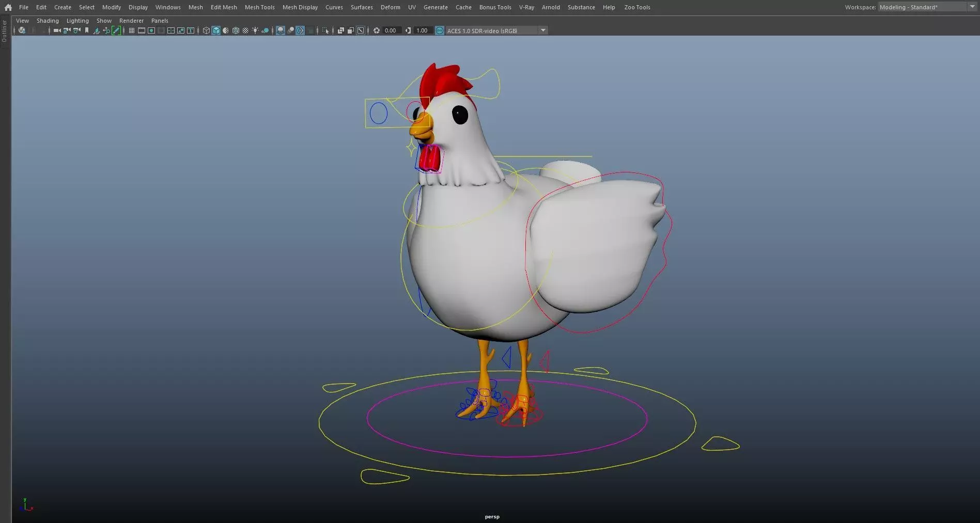Click the green Grease Pencil icon
980x523 pixels.
point(116,30)
